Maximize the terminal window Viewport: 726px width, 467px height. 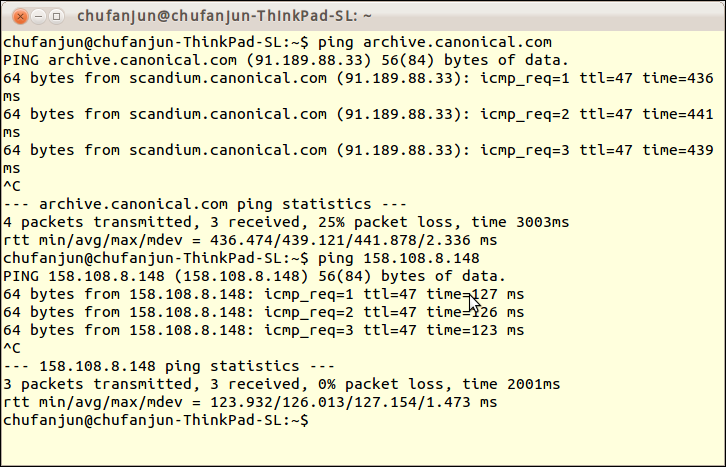pos(56,17)
